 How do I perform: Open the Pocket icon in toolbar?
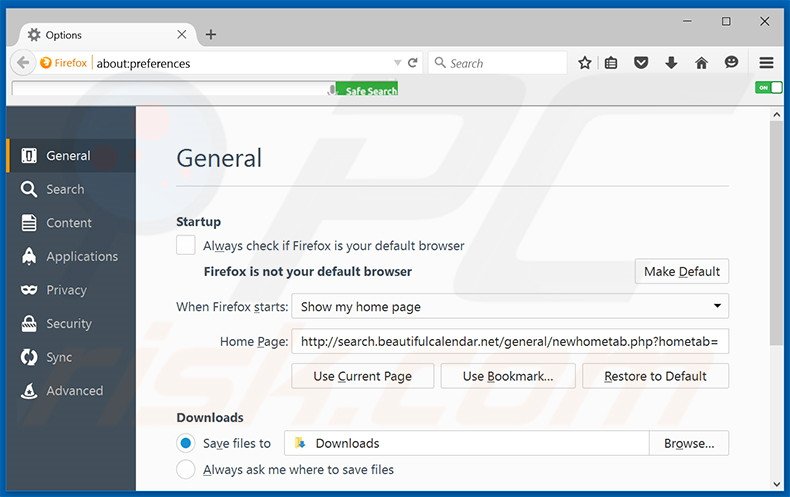pyautogui.click(x=641, y=63)
